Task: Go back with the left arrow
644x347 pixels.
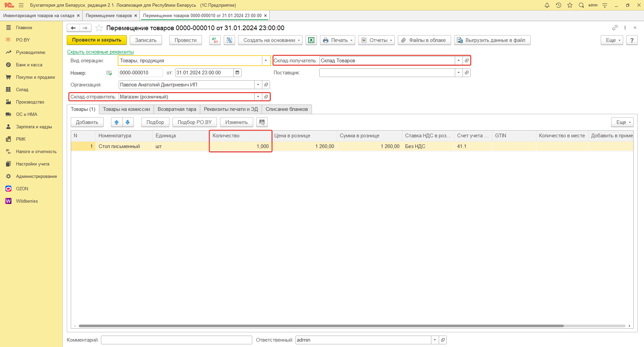Action: tap(73, 28)
